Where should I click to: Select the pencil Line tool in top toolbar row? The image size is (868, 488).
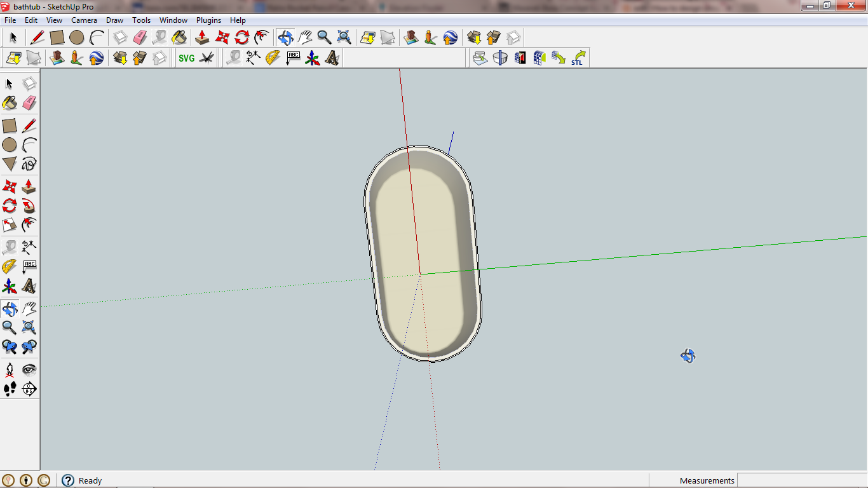tap(37, 37)
